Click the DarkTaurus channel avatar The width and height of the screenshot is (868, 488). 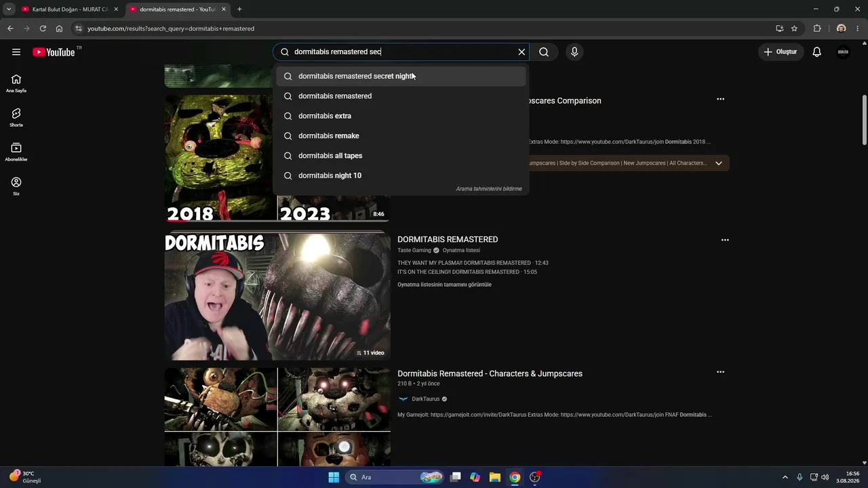[x=403, y=399]
